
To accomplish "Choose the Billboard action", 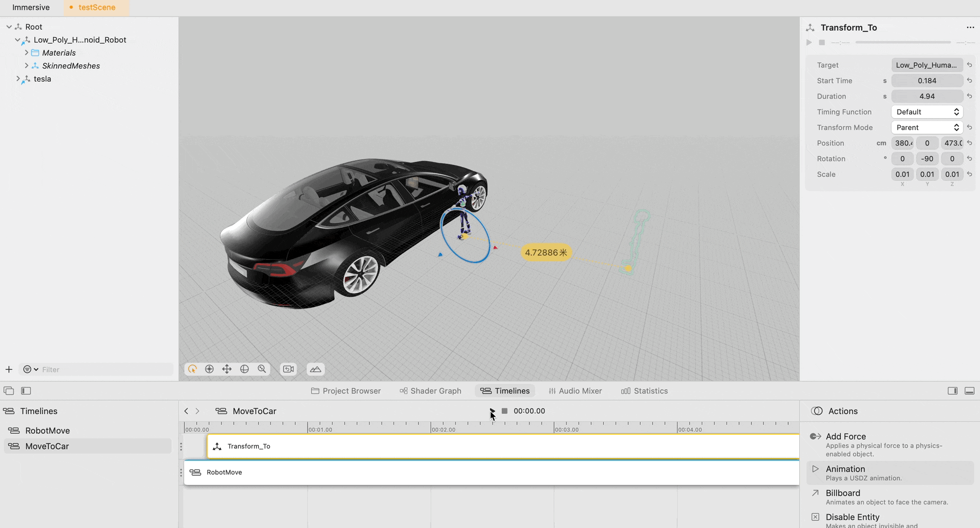I will pyautogui.click(x=843, y=493).
